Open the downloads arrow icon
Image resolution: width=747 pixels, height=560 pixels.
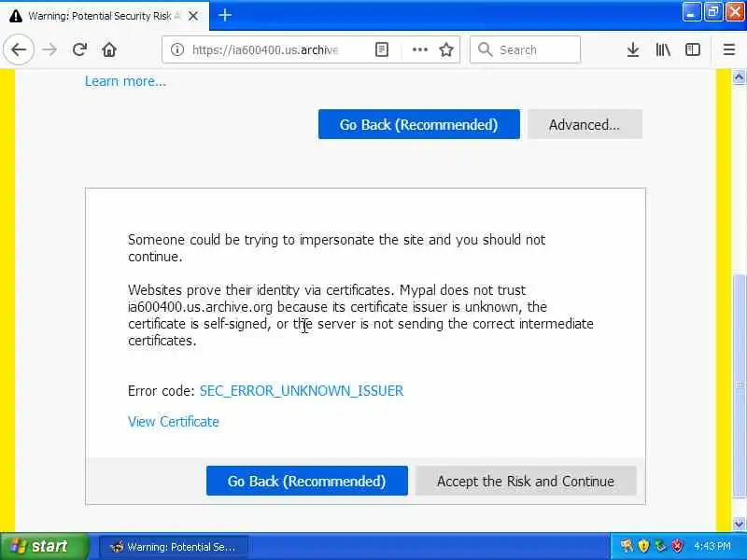[633, 49]
